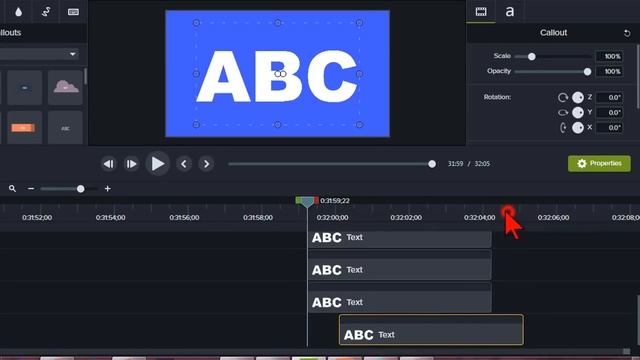Viewport: 640px width, 360px height.
Task: Click the bottom-right canvas selection handle
Action: (x=359, y=124)
